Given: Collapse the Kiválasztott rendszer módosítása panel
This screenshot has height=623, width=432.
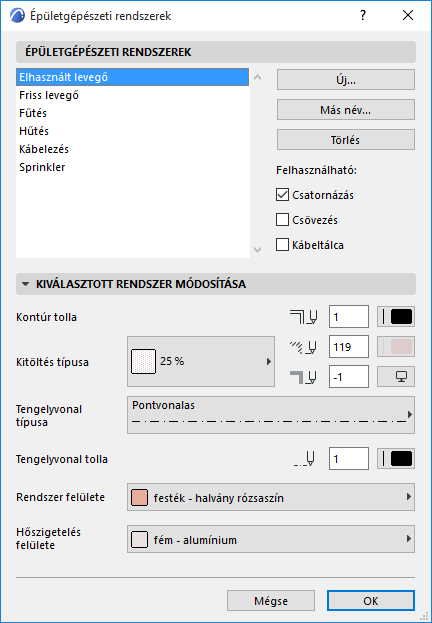Looking at the screenshot, I should (x=26, y=284).
